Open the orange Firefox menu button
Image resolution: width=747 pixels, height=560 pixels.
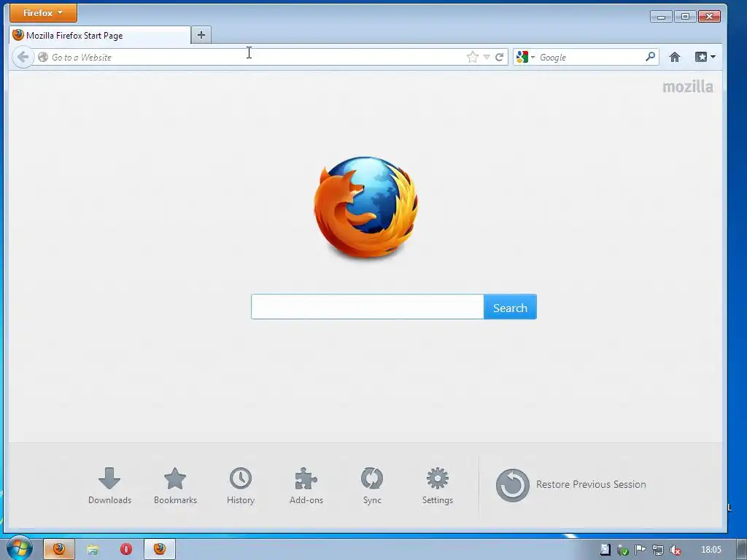[43, 13]
